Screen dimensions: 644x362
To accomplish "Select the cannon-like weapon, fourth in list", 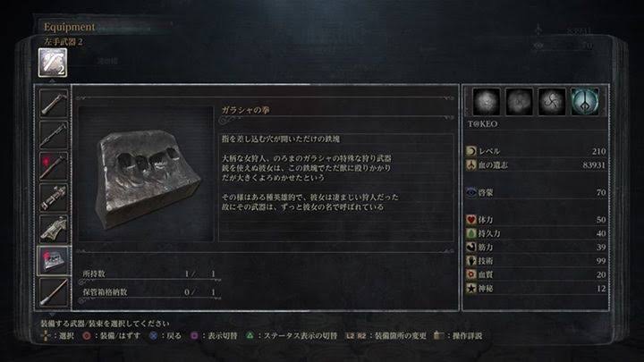I will (x=54, y=198).
